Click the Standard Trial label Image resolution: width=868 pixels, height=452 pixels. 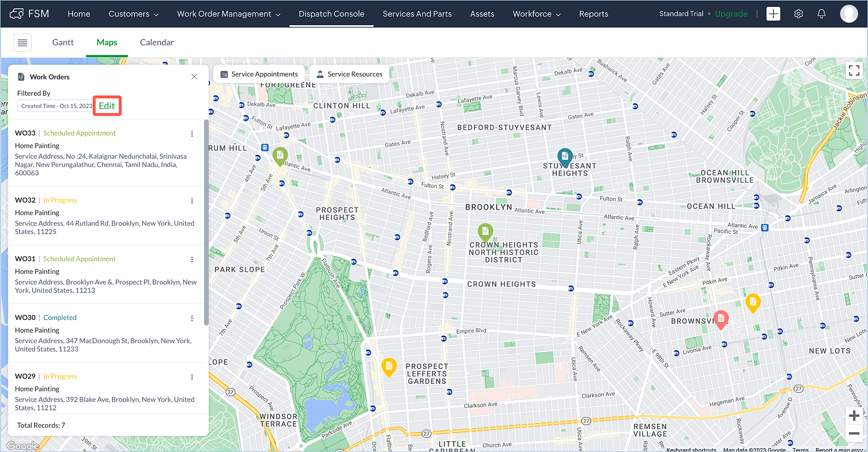[681, 14]
